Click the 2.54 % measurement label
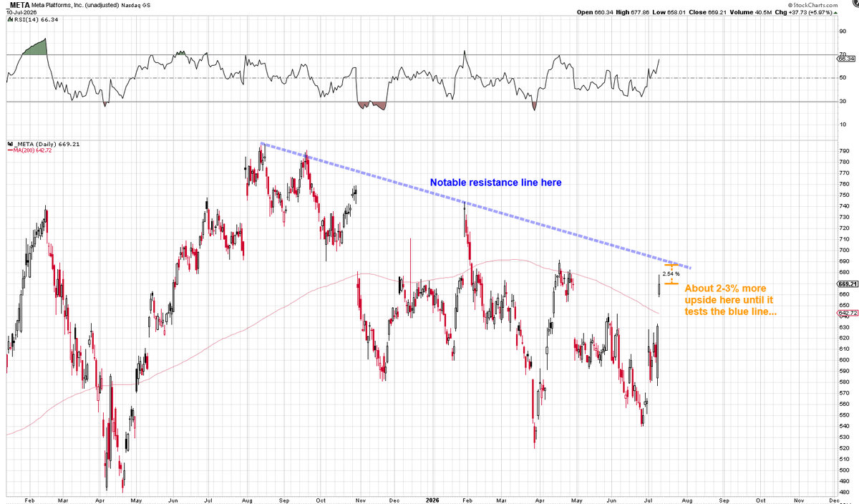The image size is (859, 504). pos(671,274)
